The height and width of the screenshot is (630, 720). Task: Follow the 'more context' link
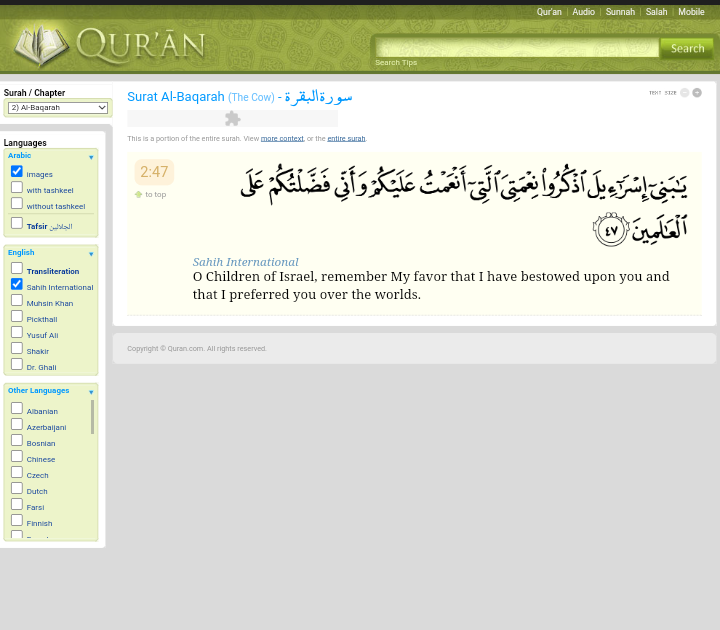(282, 139)
